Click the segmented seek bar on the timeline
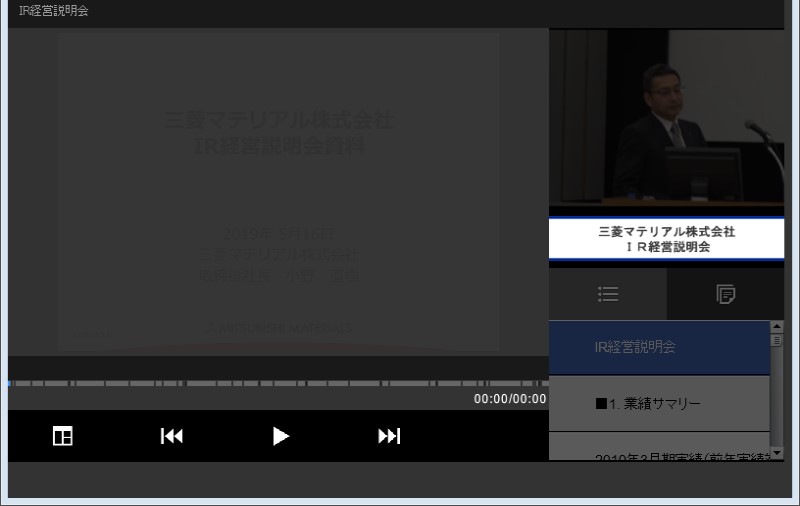The width and height of the screenshot is (800, 506). coord(278,383)
